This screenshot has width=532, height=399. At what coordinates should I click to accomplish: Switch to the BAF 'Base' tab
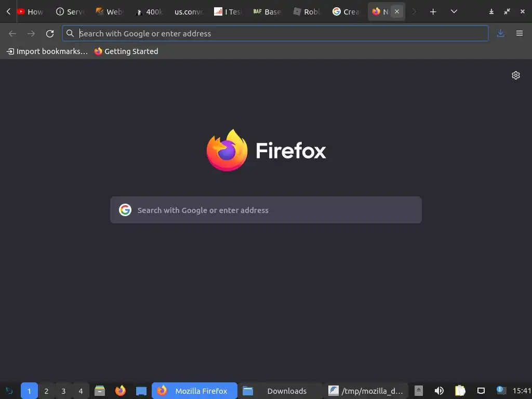click(x=267, y=11)
